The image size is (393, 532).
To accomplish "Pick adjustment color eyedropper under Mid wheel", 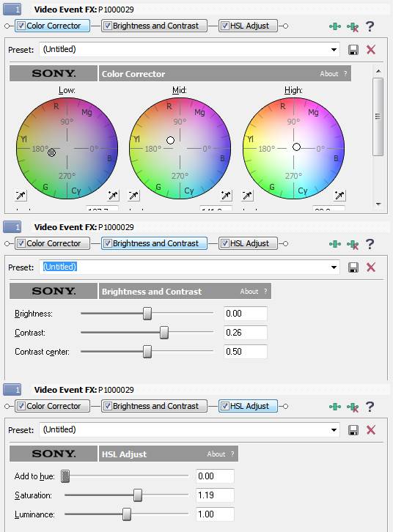I will click(x=226, y=196).
